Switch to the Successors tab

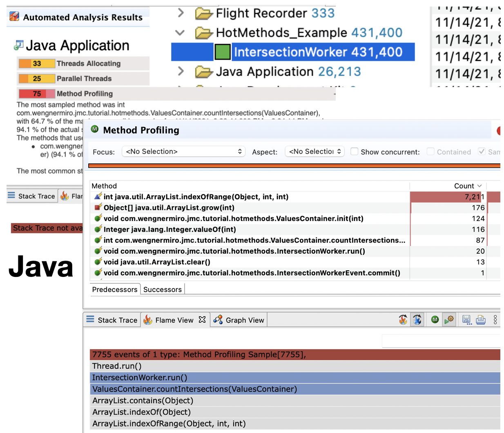162,289
